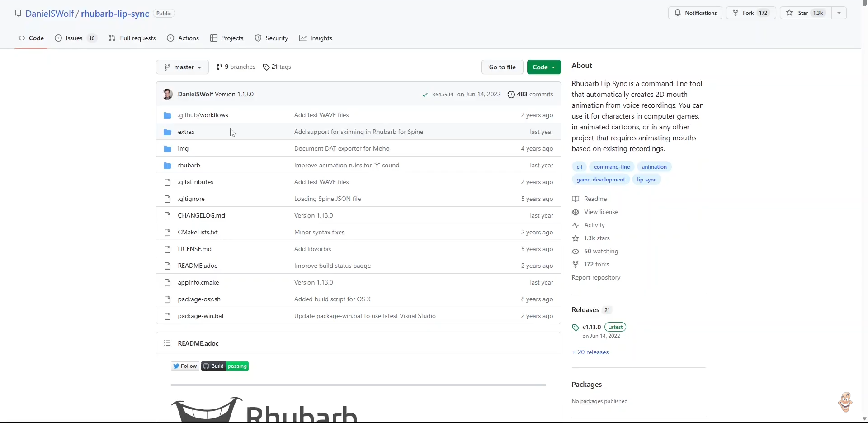The width and height of the screenshot is (868, 423).
Task: Expand the green Code dropdown button
Action: (544, 67)
